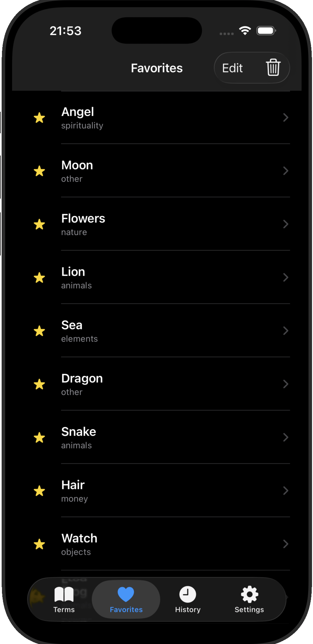Open the Terms book icon tab
This screenshot has width=313, height=644.
click(x=64, y=594)
